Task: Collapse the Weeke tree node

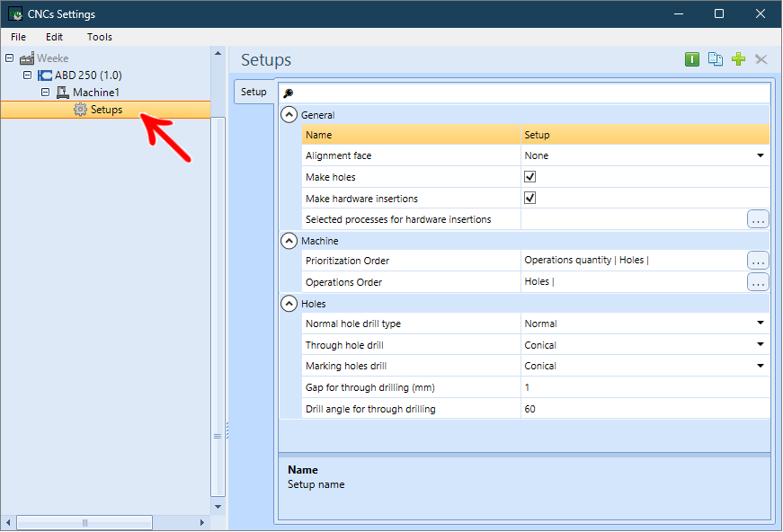Action: 10,58
